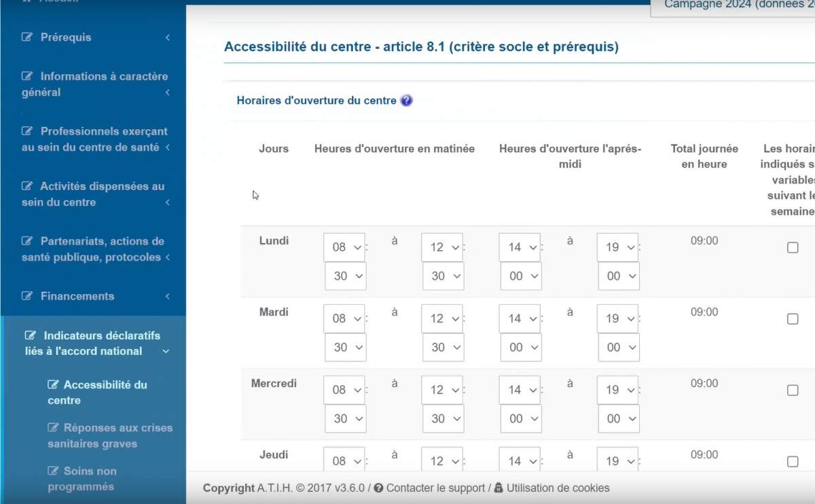Image resolution: width=815 pixels, height=504 pixels.
Task: Click Lundi total journée value 09:00
Action: tap(704, 240)
